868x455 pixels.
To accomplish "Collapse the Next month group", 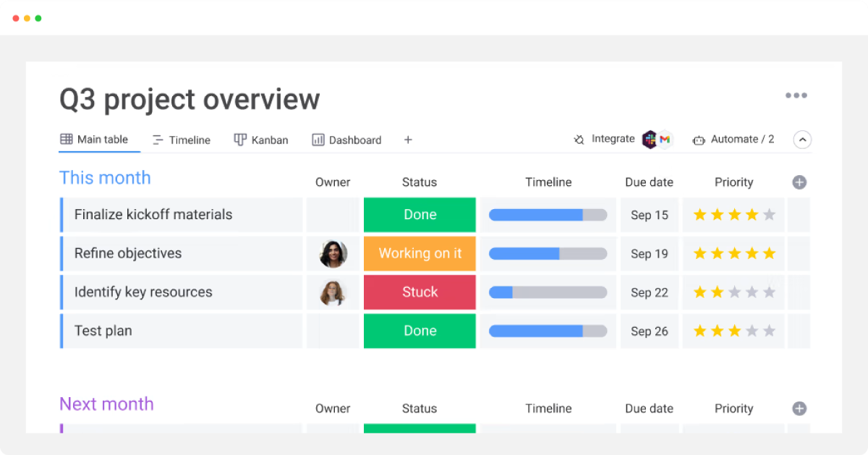I will [x=106, y=404].
